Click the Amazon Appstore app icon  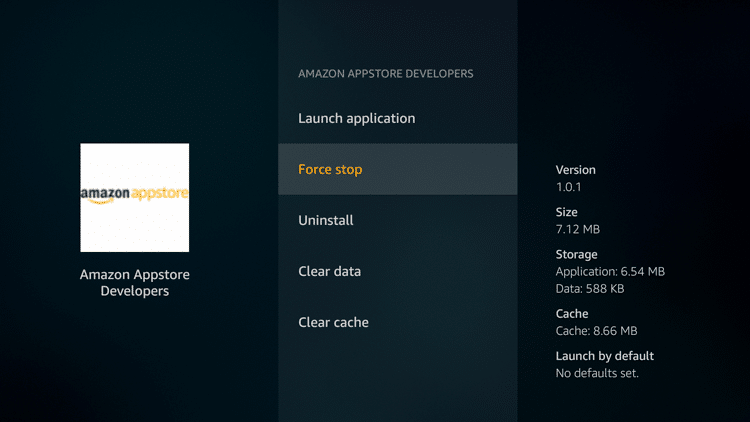[x=134, y=198]
